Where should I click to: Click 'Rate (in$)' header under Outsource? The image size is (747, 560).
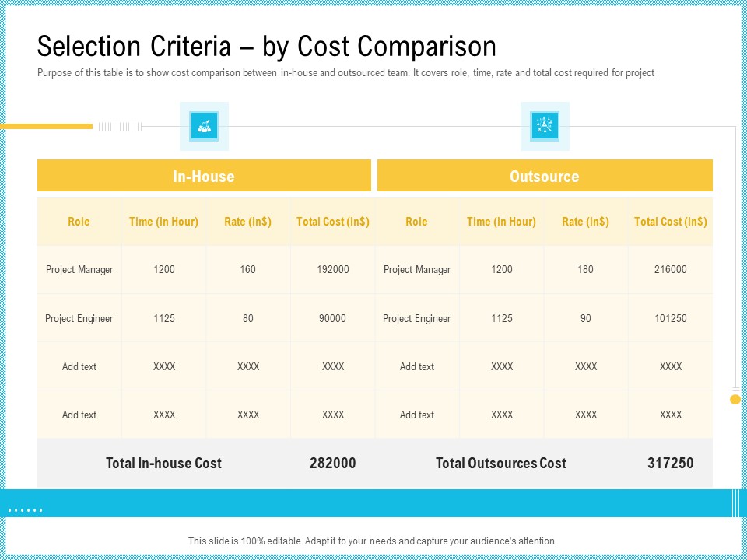coord(585,222)
